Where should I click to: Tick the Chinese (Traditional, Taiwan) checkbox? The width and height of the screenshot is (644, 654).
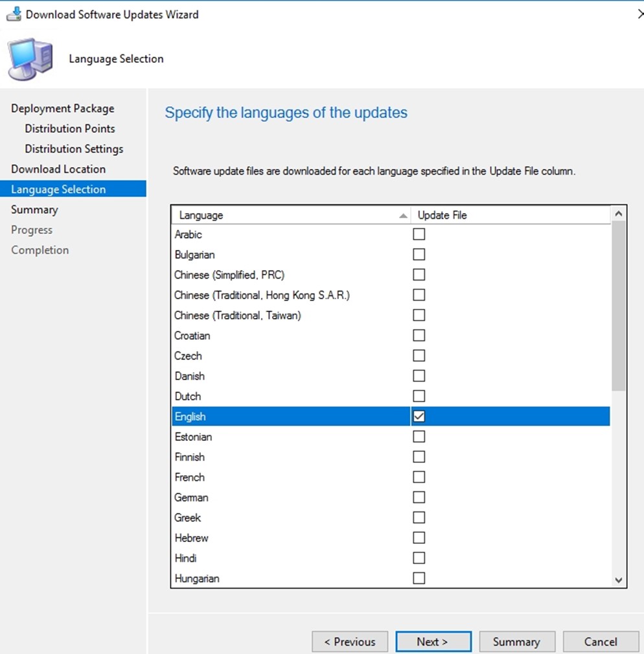(x=419, y=315)
